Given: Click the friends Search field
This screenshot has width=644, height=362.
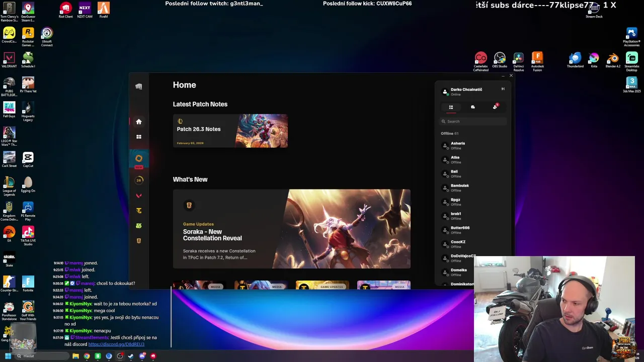Looking at the screenshot, I should pos(473,121).
